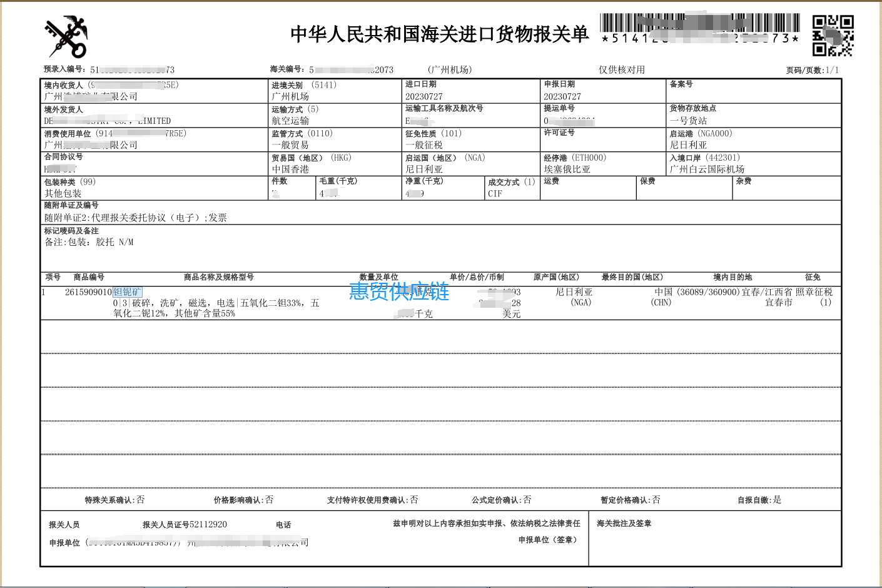Click the 价格影响确认:否 entry
Screen dimensions: 882x588
pyautogui.click(x=244, y=500)
